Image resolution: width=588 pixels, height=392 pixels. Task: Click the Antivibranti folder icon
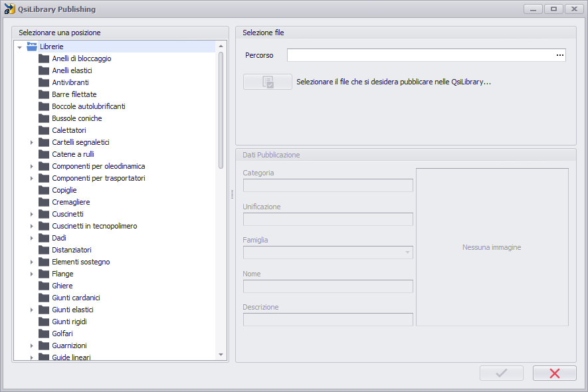pyautogui.click(x=44, y=82)
